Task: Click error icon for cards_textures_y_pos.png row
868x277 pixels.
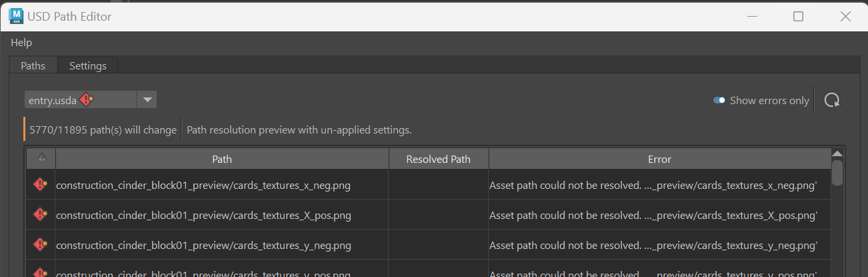Action: click(x=41, y=272)
